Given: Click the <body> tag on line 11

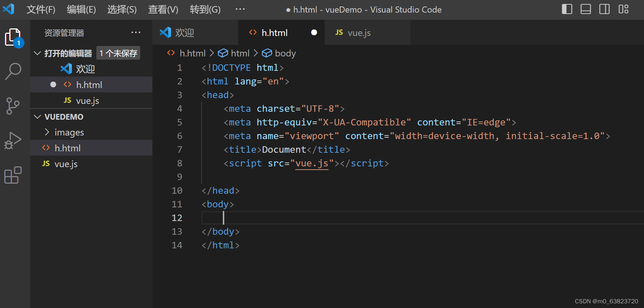Looking at the screenshot, I should (218, 204).
